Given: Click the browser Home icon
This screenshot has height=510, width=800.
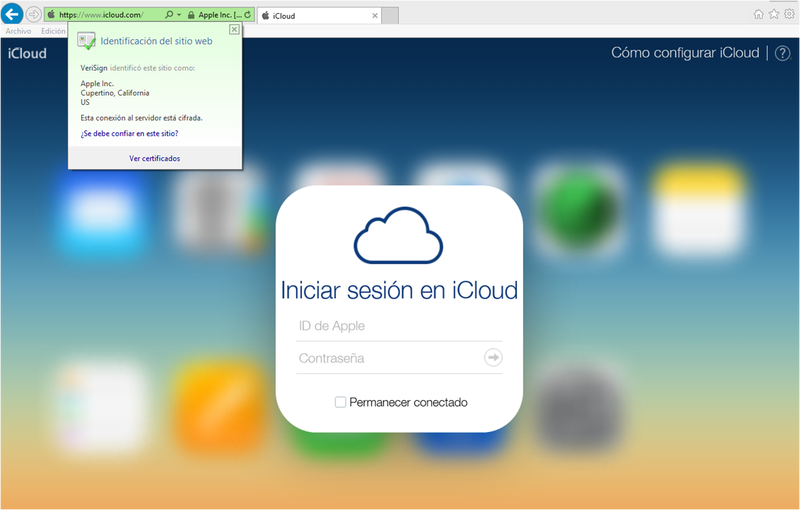Looking at the screenshot, I should point(759,14).
